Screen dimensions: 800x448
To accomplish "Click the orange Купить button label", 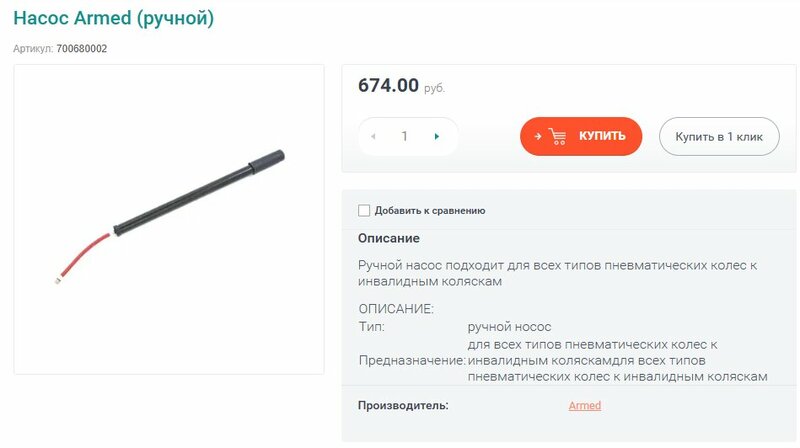I will point(602,136).
